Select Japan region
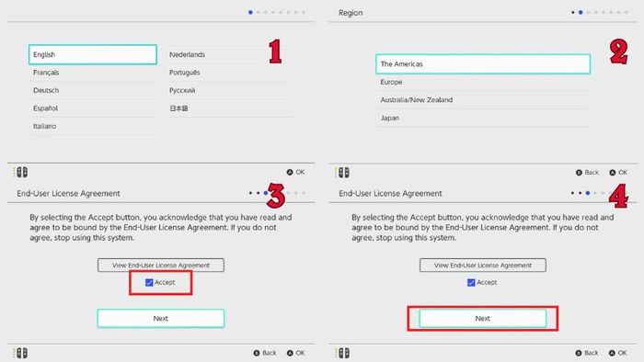 pos(483,119)
